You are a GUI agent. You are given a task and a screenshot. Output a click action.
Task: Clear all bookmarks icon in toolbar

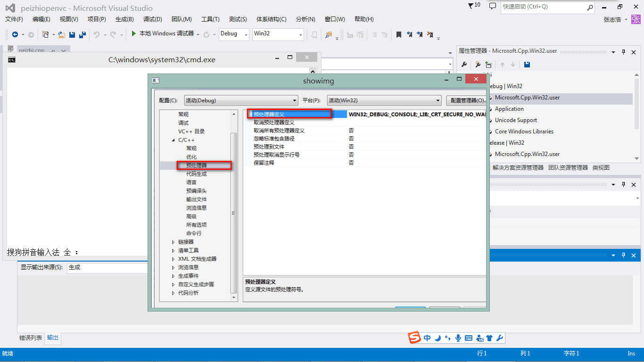point(430,34)
